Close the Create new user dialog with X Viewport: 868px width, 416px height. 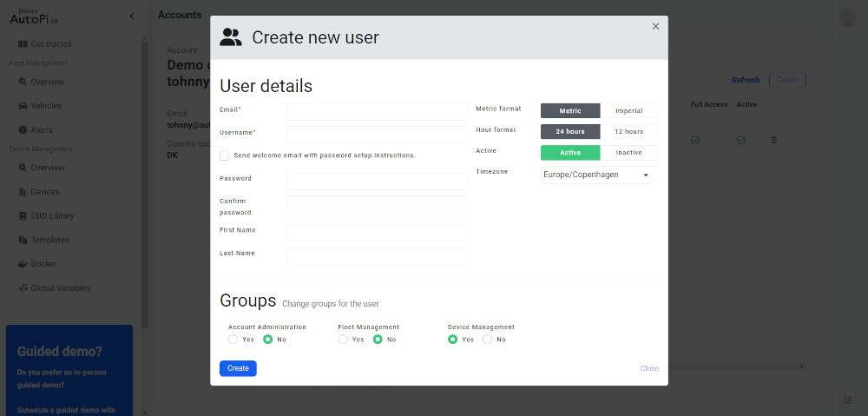[655, 26]
